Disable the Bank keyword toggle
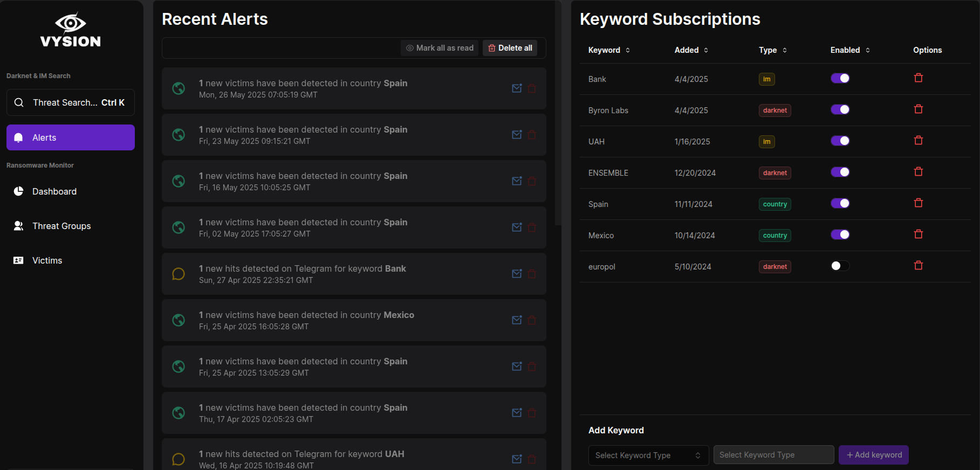 point(840,78)
